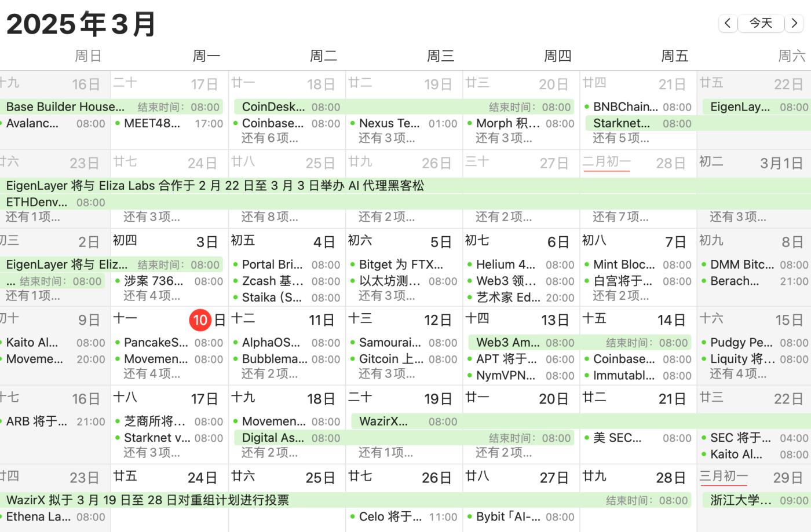Image resolution: width=811 pixels, height=532 pixels.
Task: Go to previous month with left chevron
Action: click(x=728, y=23)
